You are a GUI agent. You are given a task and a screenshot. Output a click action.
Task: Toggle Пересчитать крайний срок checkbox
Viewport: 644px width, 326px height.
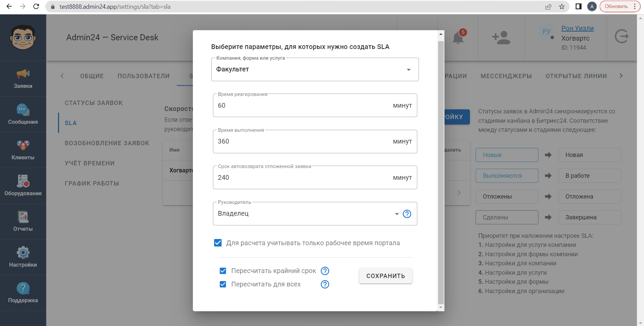[x=223, y=271]
